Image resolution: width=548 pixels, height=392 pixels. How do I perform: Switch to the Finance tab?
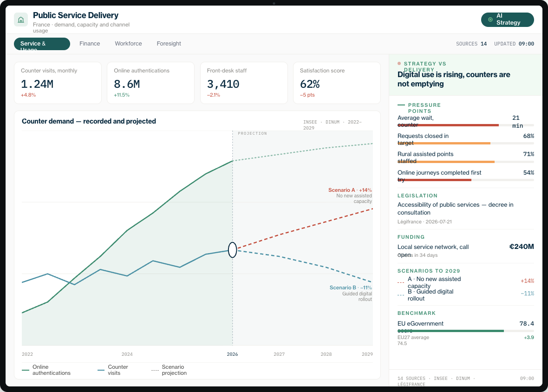[90, 44]
